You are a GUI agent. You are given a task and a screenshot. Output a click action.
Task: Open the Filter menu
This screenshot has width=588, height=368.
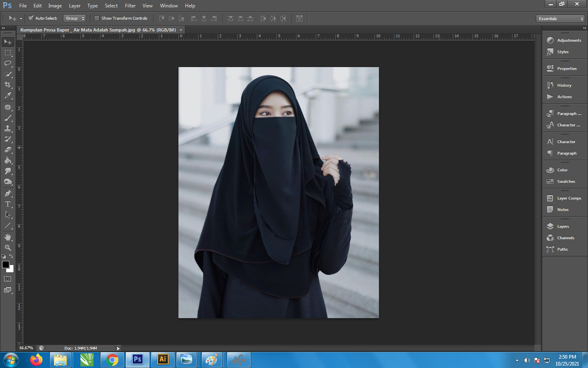click(x=130, y=6)
